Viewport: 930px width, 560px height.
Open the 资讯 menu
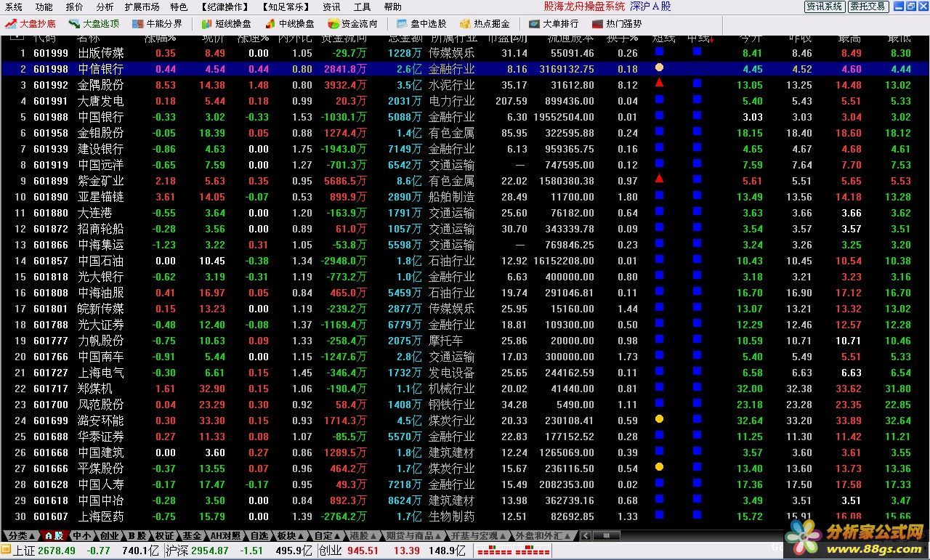(331, 7)
